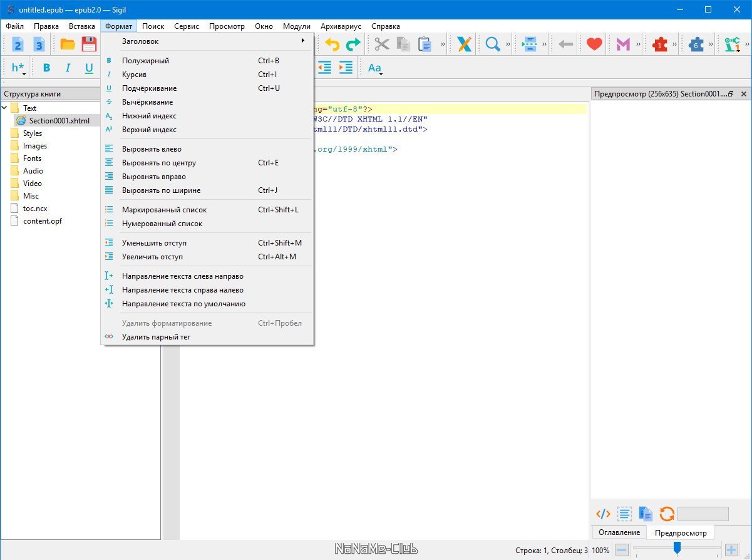Image resolution: width=752 pixels, height=560 pixels.
Task: Collapse the Text folder in book structure
Action: 6,108
